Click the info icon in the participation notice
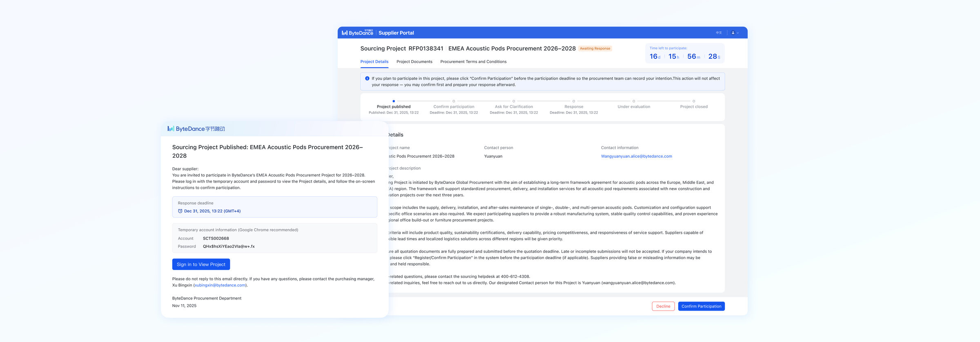The width and height of the screenshot is (980, 342). point(367,78)
